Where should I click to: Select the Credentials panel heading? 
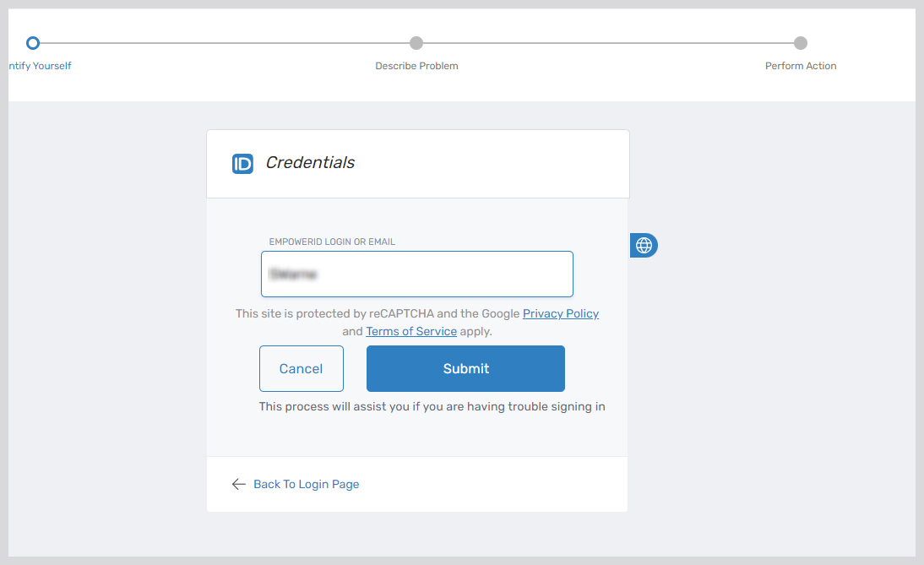[x=309, y=162]
